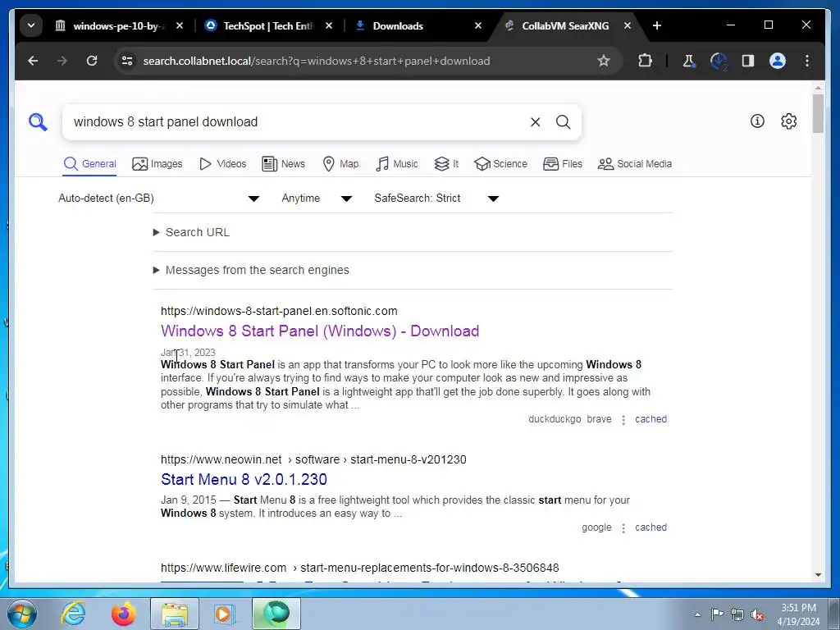Launch Firefox from taskbar
Image resolution: width=840 pixels, height=630 pixels.
[x=124, y=614]
